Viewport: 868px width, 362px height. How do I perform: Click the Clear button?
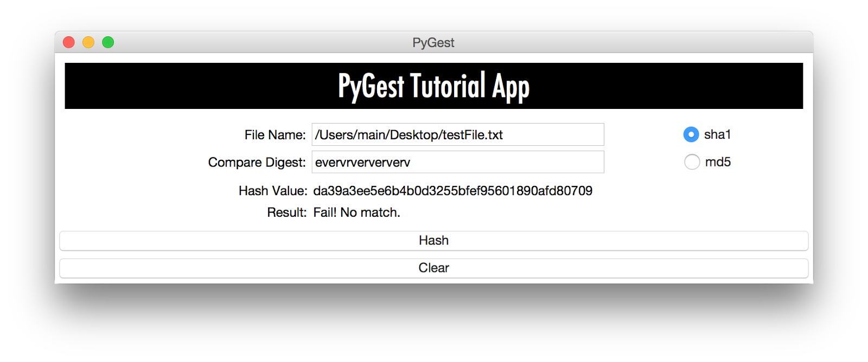[x=434, y=268]
